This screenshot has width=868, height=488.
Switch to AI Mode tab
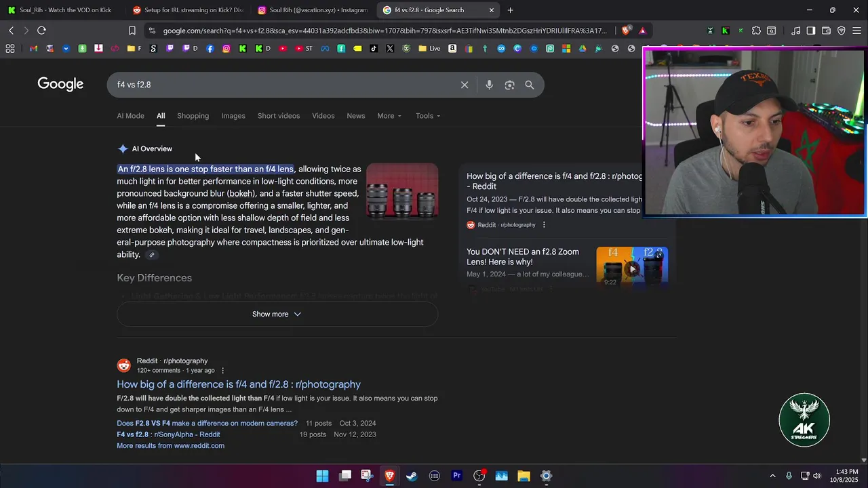pyautogui.click(x=130, y=116)
